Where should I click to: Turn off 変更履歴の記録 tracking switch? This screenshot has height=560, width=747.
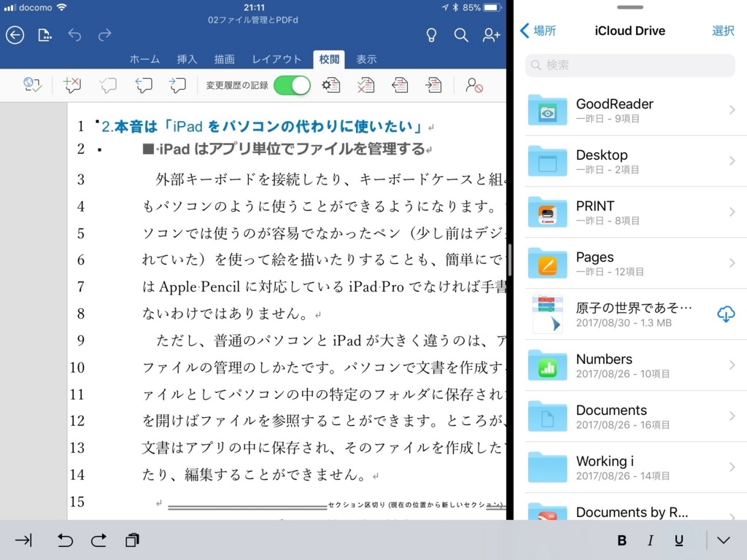point(292,85)
